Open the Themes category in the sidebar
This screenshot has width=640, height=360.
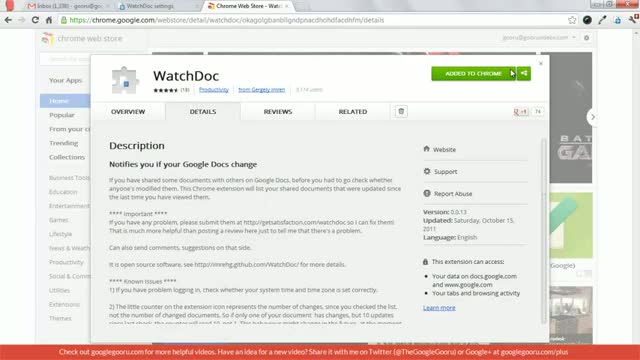click(x=60, y=318)
